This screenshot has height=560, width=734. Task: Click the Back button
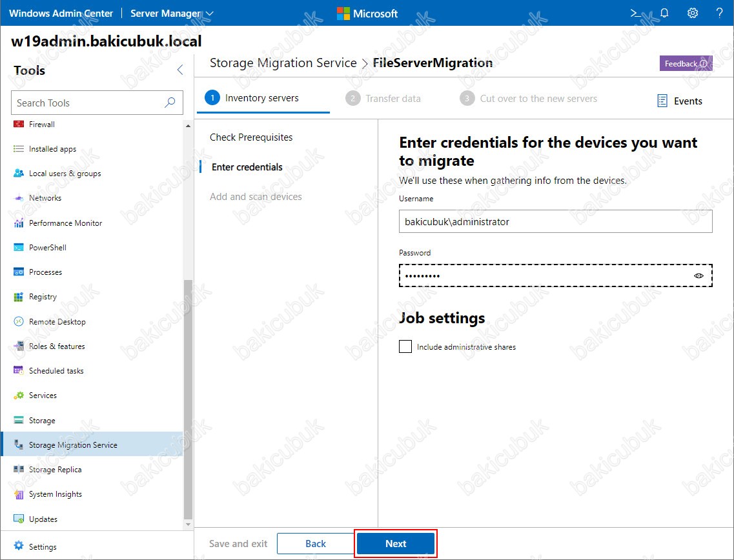316,544
